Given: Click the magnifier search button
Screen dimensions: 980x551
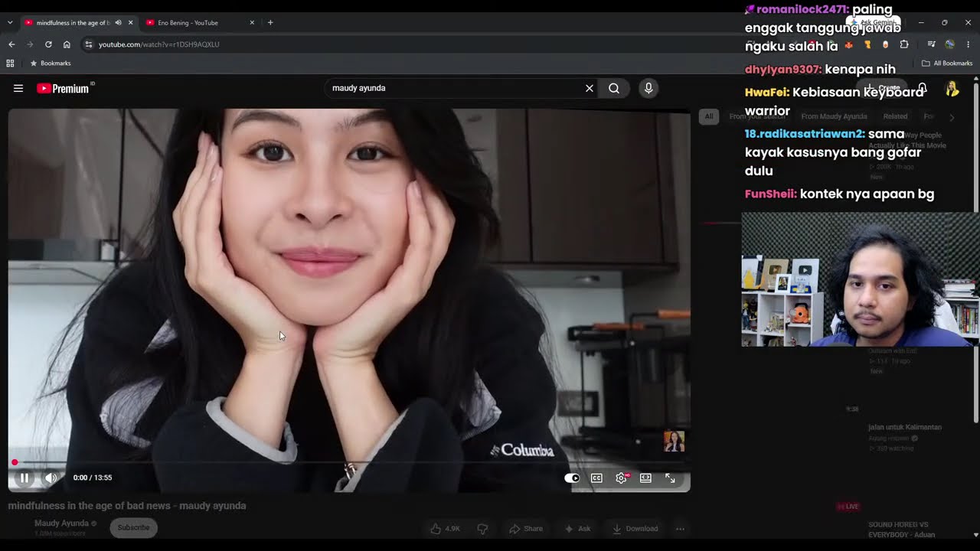Looking at the screenshot, I should coord(614,88).
